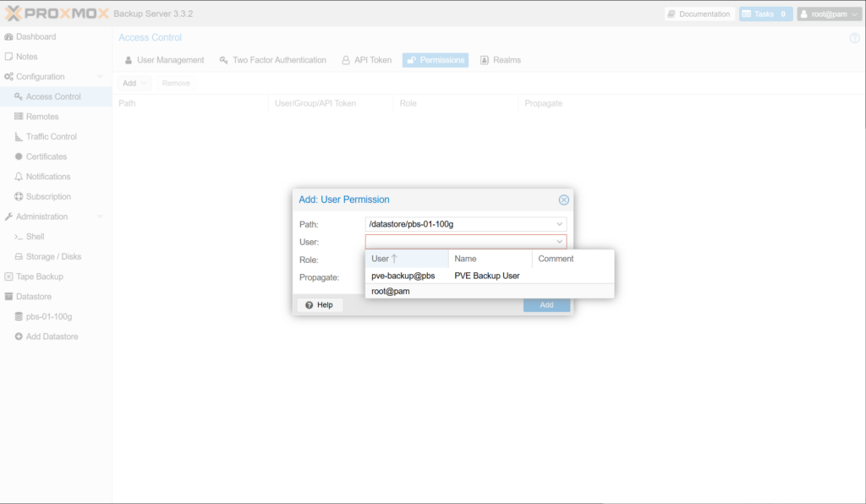
Task: Open the Path dropdown arrow
Action: click(x=559, y=224)
